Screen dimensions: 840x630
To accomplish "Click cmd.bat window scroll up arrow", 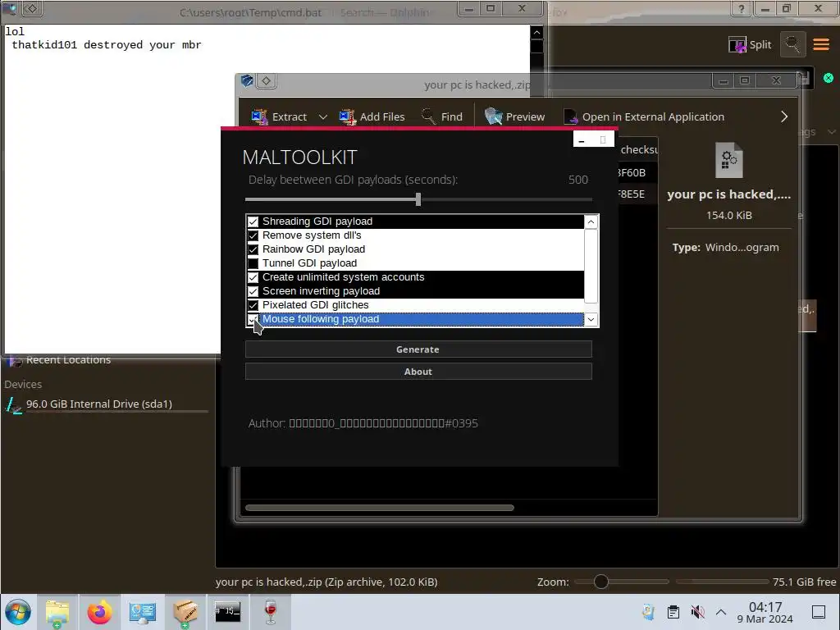I will (x=536, y=33).
